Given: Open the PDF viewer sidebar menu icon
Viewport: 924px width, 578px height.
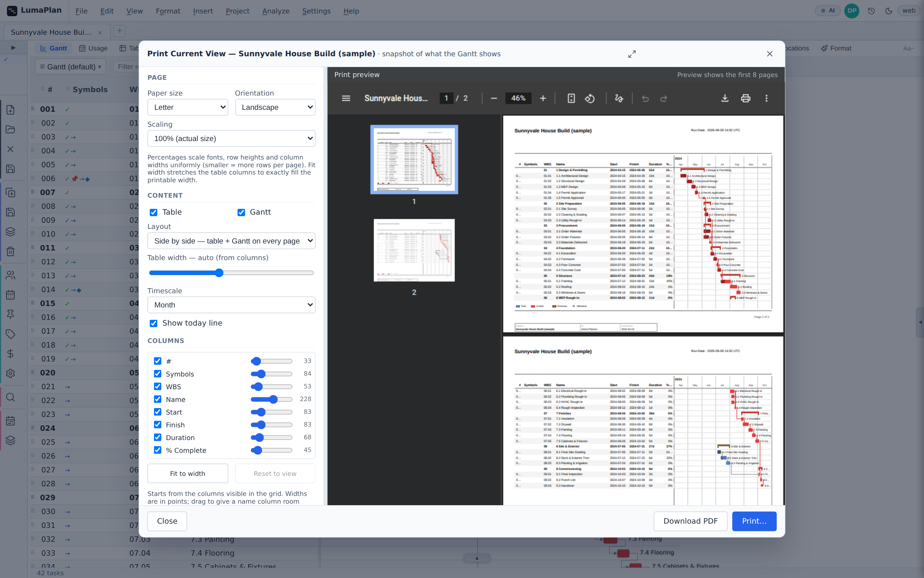Looking at the screenshot, I should pos(346,98).
